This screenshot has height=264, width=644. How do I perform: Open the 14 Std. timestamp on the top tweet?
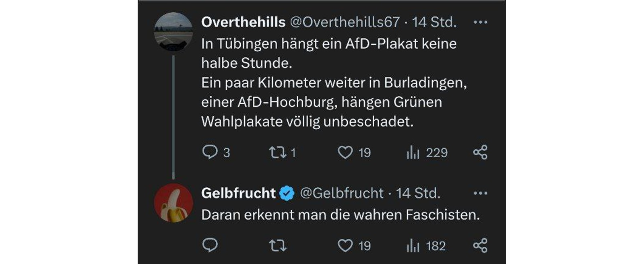click(434, 23)
